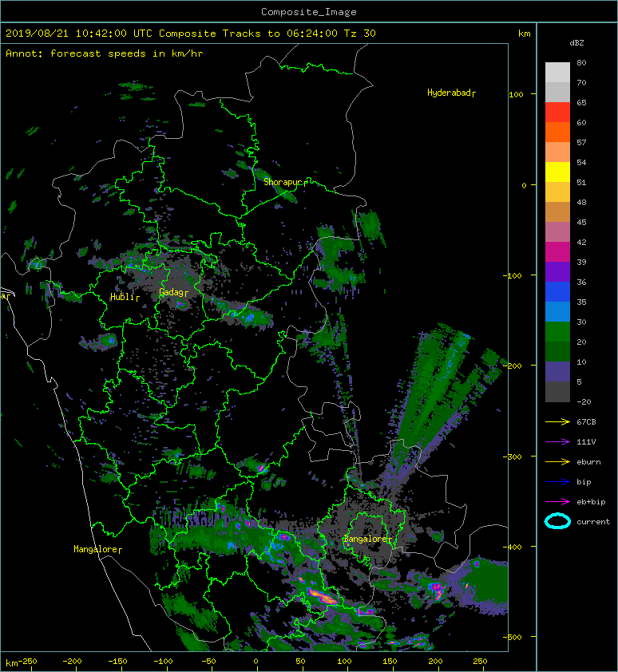Click the magenta 42 dBZ color swatch
The width and height of the screenshot is (618, 672).
point(557,252)
